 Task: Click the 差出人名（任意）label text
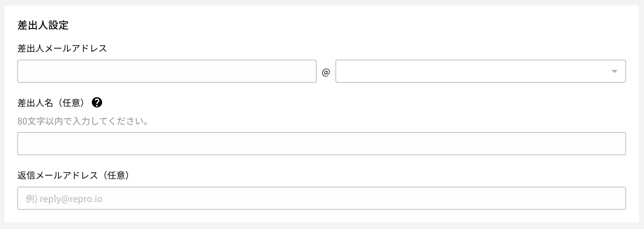[52, 103]
